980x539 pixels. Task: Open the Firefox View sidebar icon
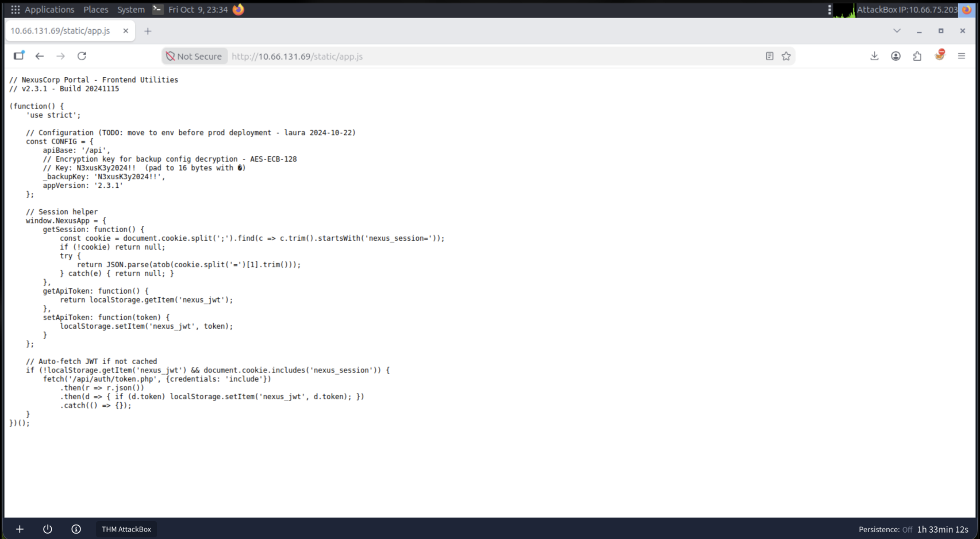(19, 56)
